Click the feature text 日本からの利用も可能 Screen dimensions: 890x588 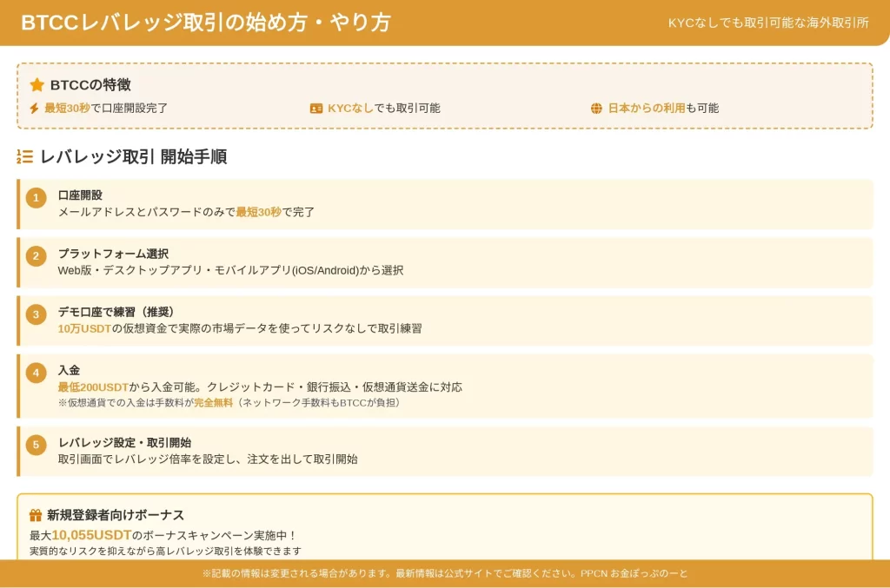pos(663,109)
